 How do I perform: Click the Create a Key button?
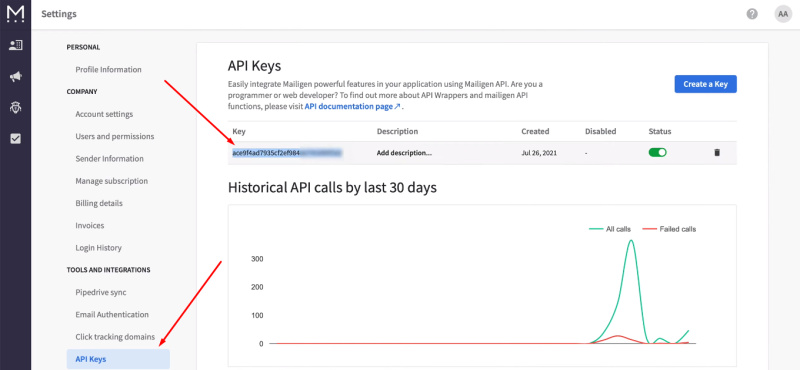pyautogui.click(x=705, y=84)
